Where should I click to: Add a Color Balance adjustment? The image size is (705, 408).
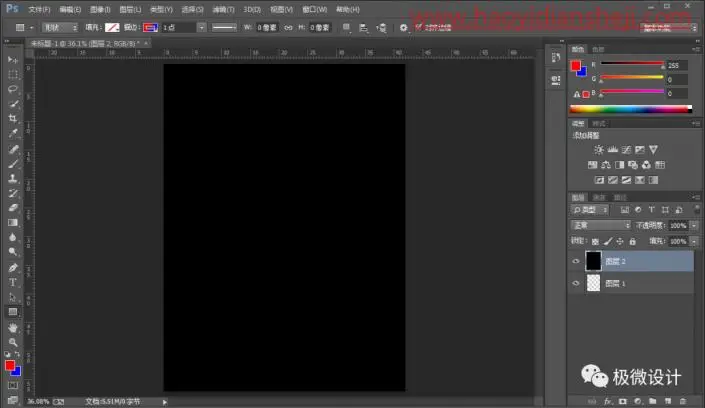[x=606, y=165]
